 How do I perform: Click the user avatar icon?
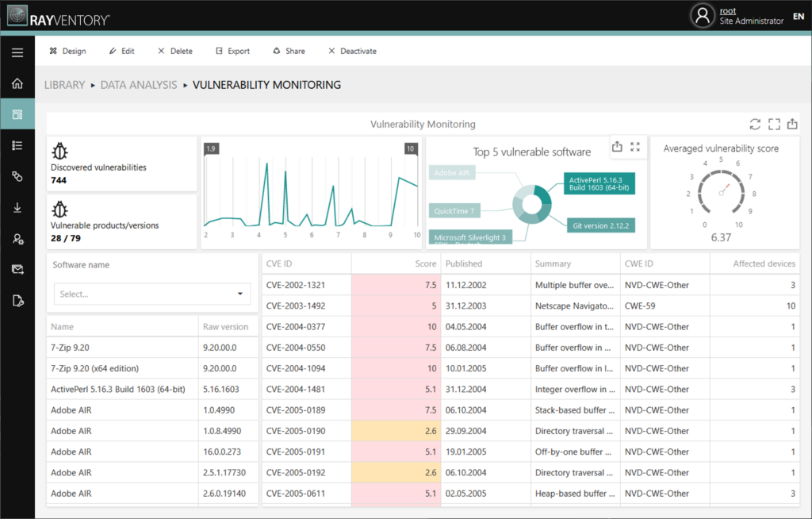click(x=703, y=16)
